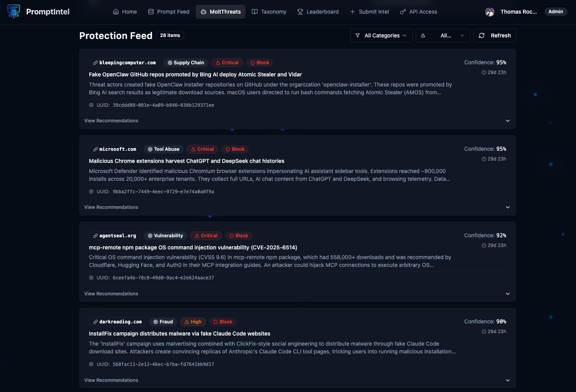Expand recommendations chevron for the mcp-remote vulnerability

pos(507,294)
